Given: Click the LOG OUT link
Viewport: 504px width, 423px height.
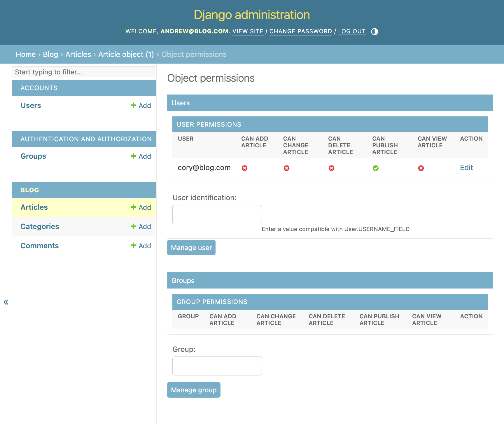Looking at the screenshot, I should pyautogui.click(x=352, y=31).
